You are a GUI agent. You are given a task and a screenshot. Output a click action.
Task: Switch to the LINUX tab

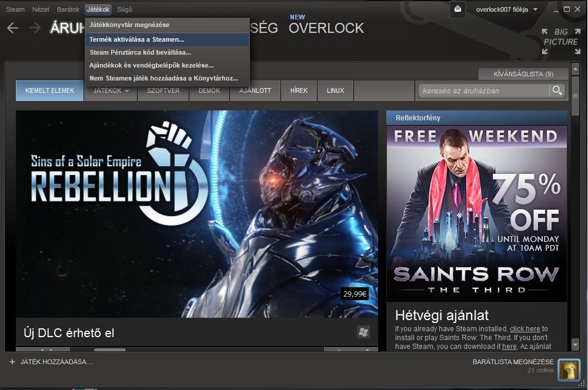click(x=335, y=90)
